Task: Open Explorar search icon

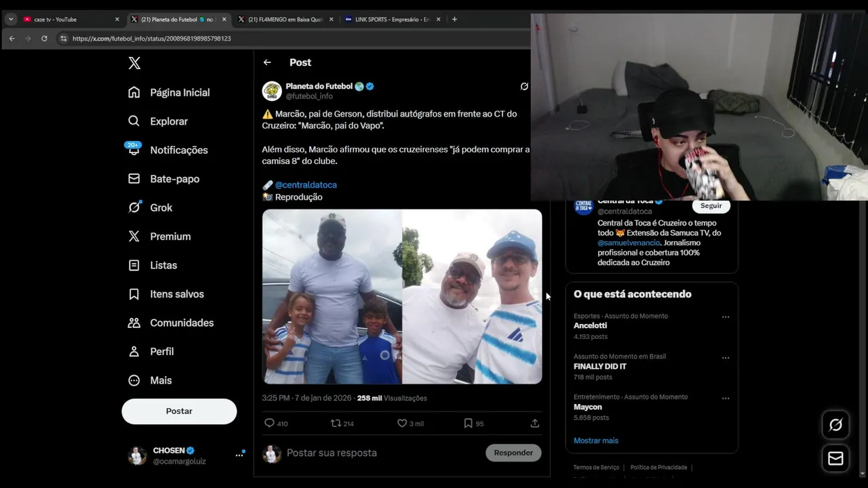Action: click(x=134, y=121)
